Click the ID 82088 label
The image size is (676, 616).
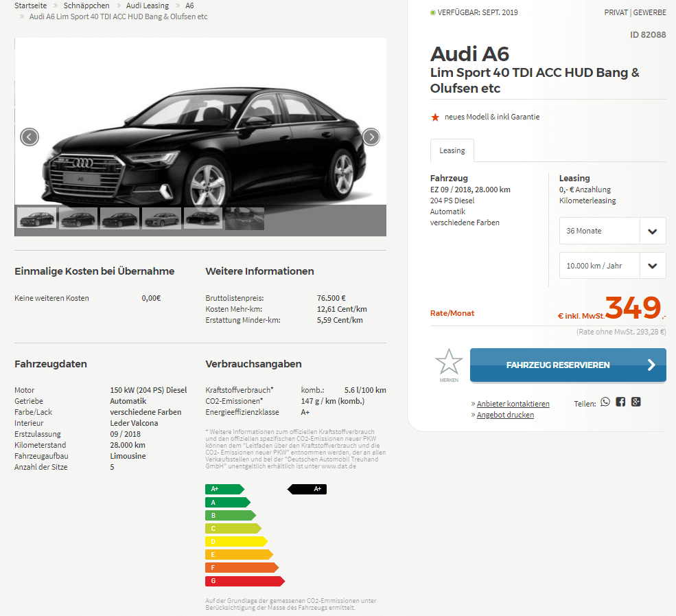(648, 34)
